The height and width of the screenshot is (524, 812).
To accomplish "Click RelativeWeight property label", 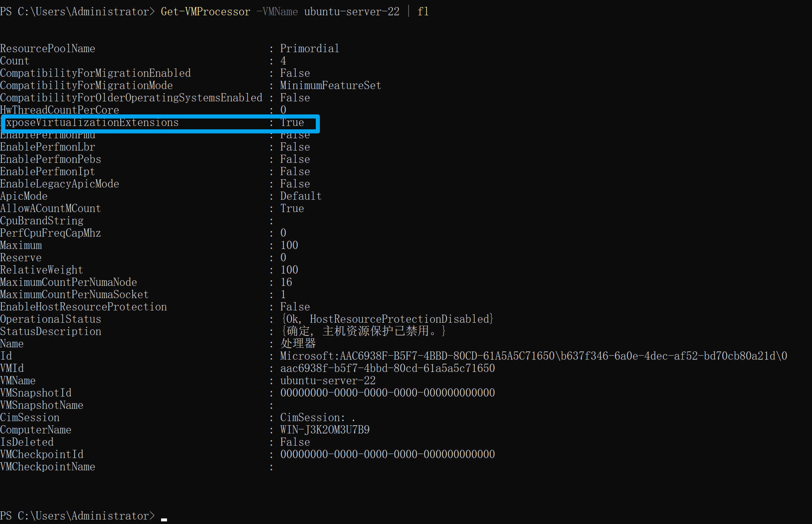I will (42, 270).
